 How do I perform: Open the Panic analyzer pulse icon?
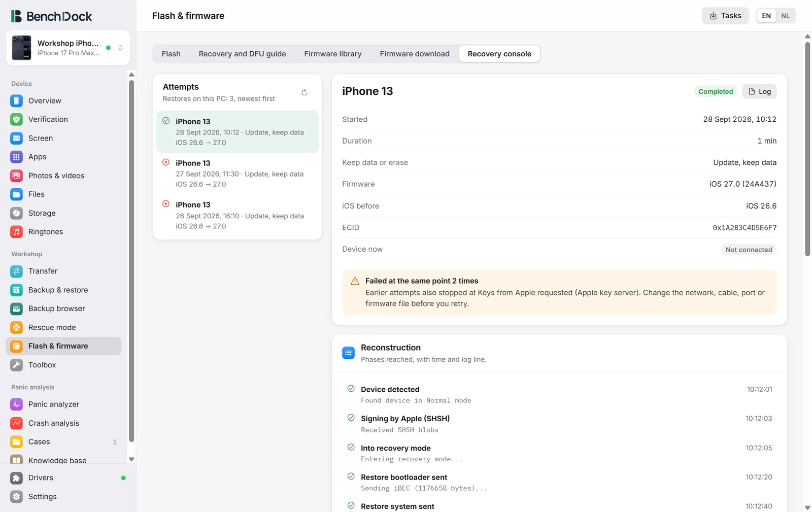pos(16,404)
